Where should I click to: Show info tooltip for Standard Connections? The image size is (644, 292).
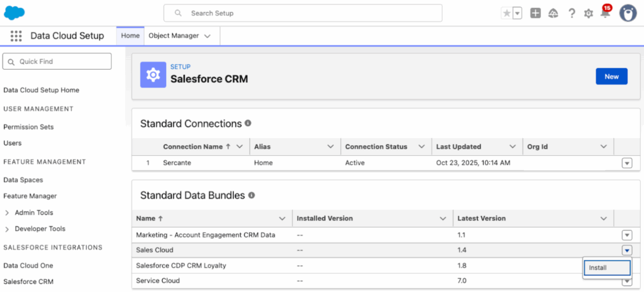248,123
